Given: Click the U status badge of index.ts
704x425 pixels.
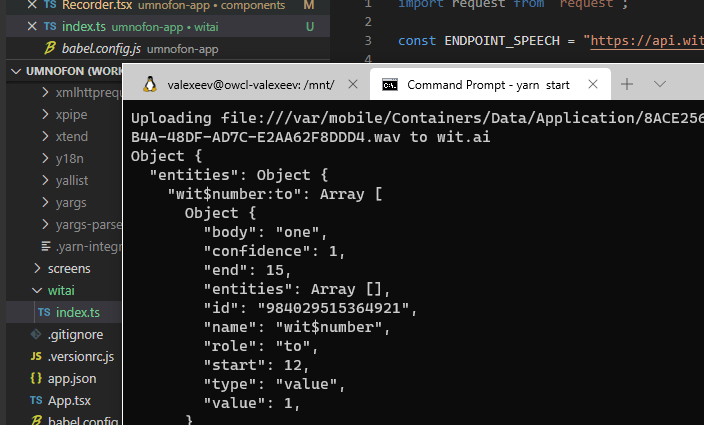Looking at the screenshot, I should click(310, 26).
